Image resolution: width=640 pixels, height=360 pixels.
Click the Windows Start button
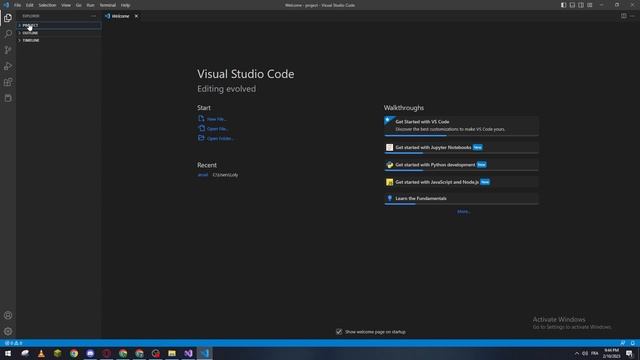point(8,353)
